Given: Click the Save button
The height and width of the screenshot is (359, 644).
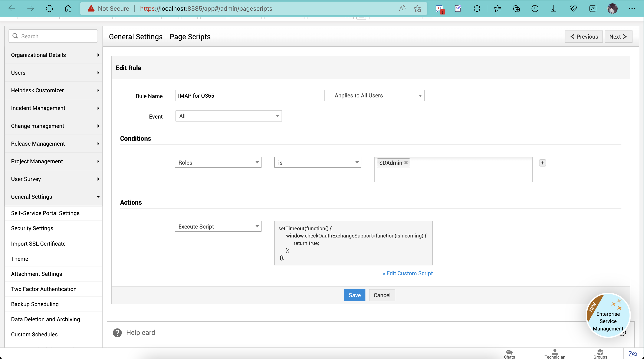Looking at the screenshot, I should [x=354, y=295].
